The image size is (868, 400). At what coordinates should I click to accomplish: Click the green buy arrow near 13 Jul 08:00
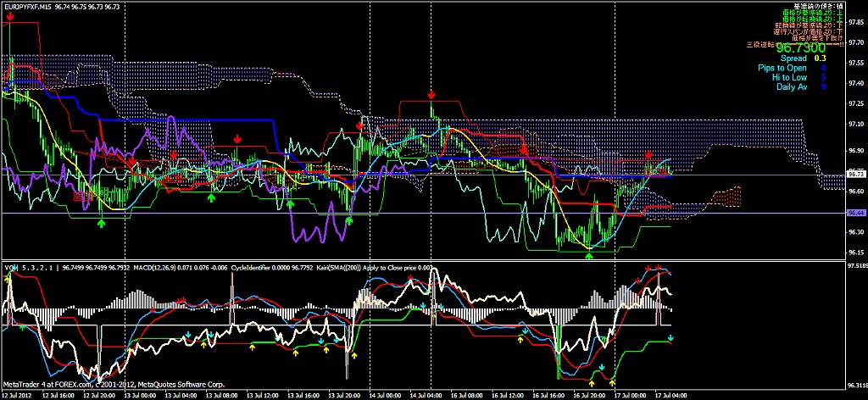[211, 197]
